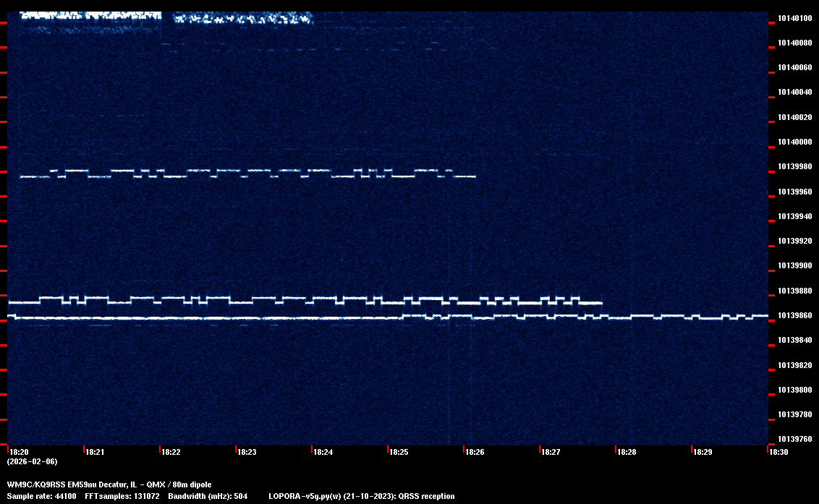Click the 10139980 frequency label
Screen dimensions: 819x504
pos(794,166)
